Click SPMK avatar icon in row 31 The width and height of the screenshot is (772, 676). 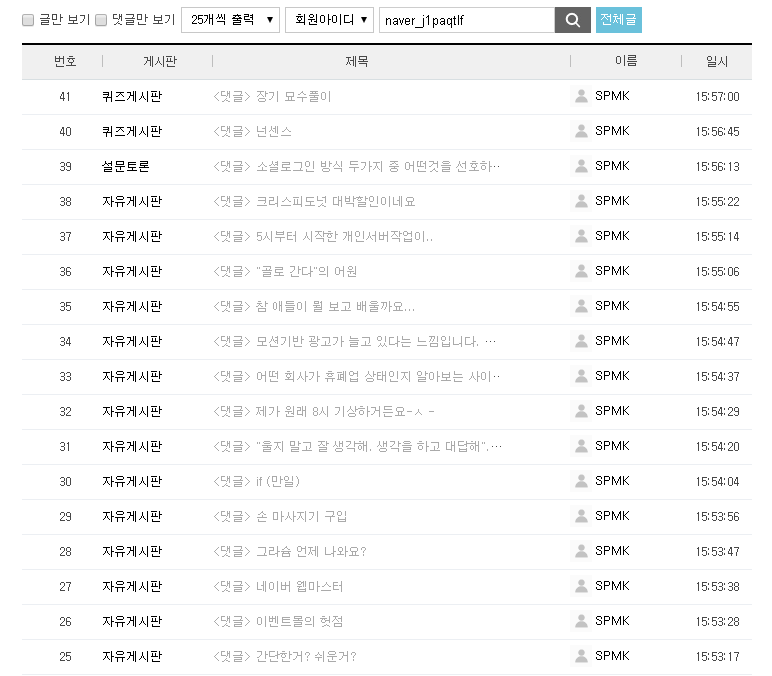click(581, 446)
